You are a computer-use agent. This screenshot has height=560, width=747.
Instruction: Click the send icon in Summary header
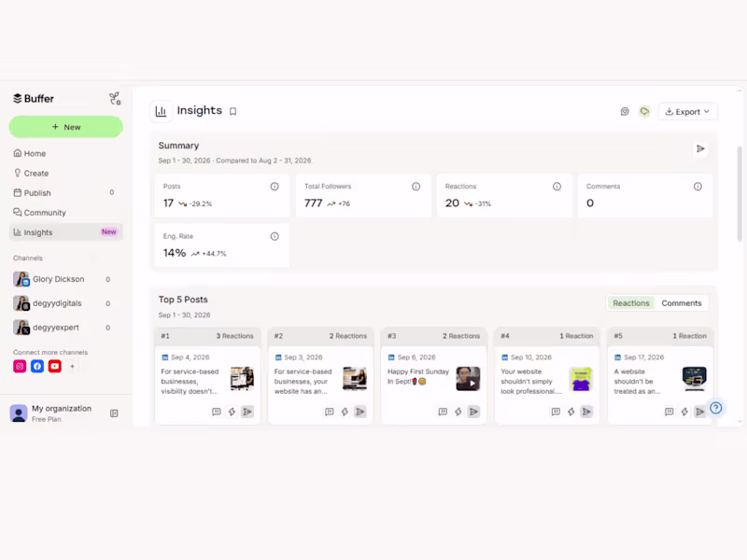(700, 149)
